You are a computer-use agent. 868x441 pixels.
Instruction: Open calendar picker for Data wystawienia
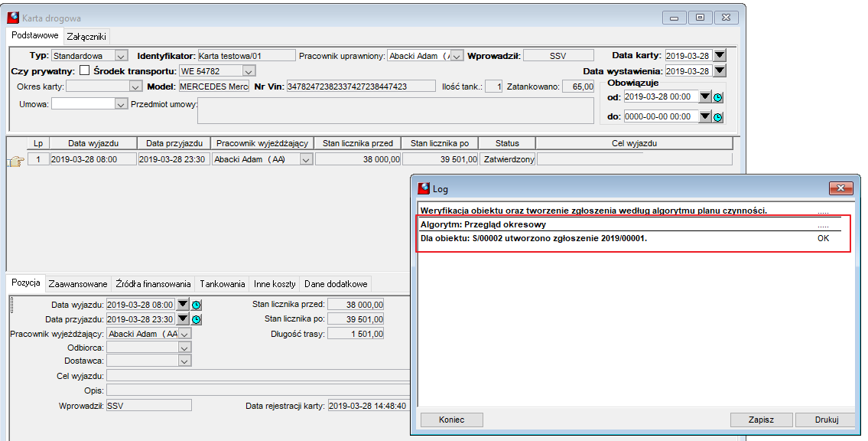(x=719, y=71)
